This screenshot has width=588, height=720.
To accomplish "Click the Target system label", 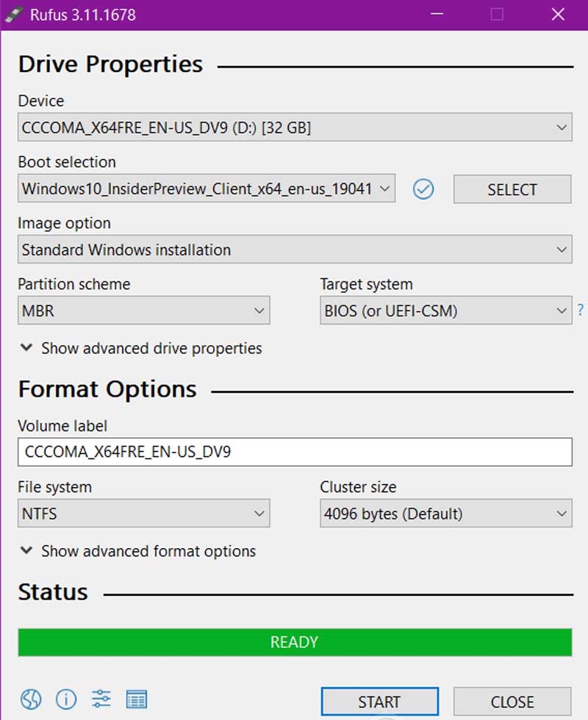I will 367,284.
